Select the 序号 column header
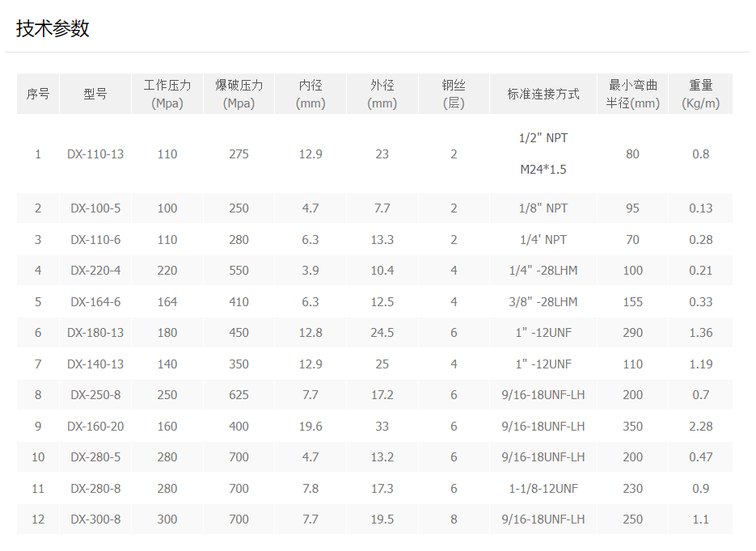Screen dimensions: 756x551 (38, 94)
